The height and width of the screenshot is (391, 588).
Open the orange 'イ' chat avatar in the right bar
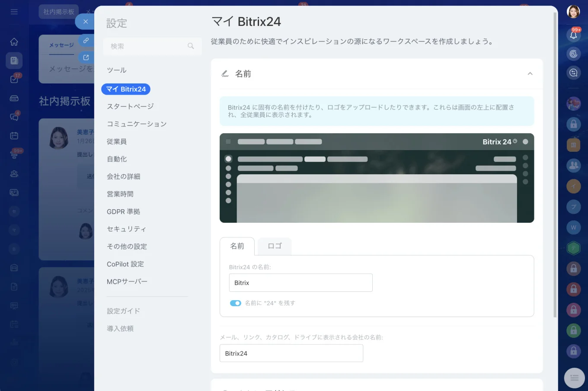point(574,186)
